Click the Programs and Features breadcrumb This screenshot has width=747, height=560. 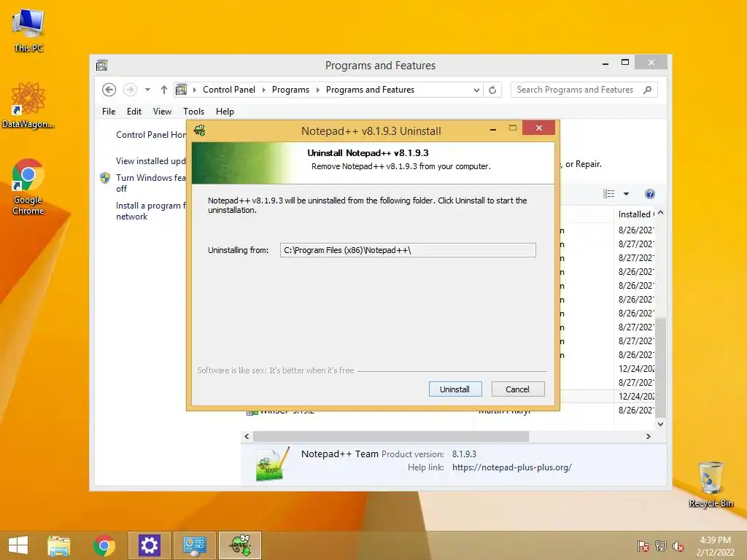[370, 90]
